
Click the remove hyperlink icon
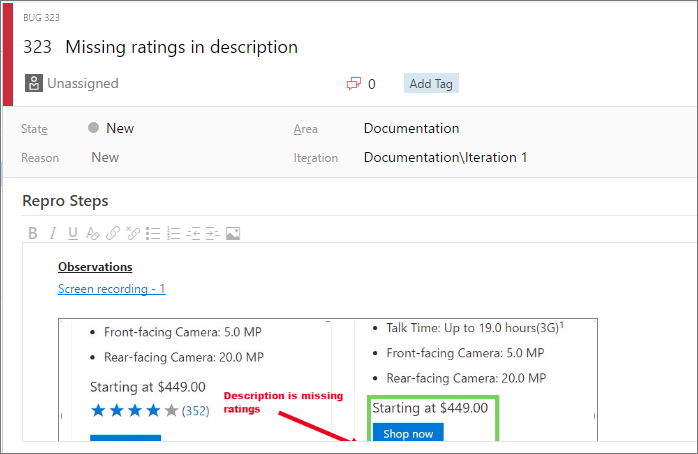132,233
